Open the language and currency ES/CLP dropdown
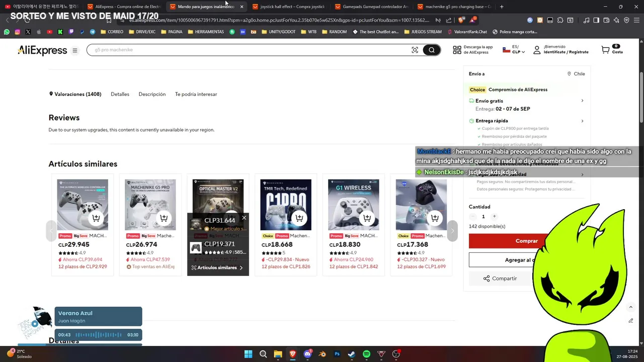Screen dimensions: 644x362 pos(514,50)
